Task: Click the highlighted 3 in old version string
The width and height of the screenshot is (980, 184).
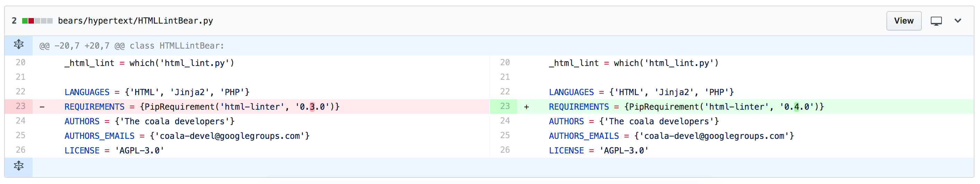Action: click(x=312, y=107)
